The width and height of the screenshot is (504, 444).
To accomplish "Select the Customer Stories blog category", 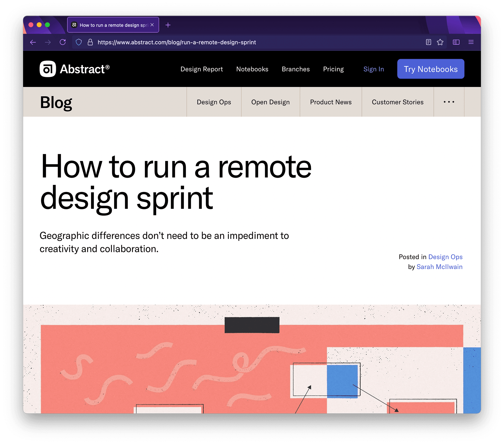I will pos(398,102).
